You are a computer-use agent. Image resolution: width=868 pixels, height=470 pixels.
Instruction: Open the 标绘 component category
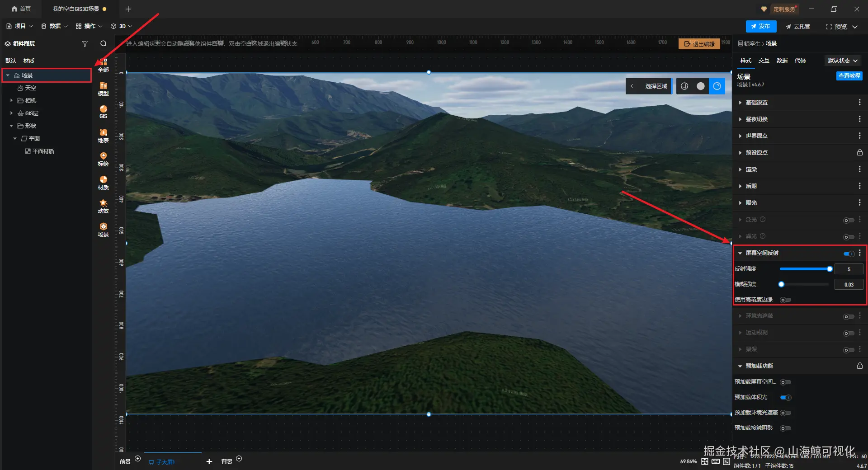103,160
